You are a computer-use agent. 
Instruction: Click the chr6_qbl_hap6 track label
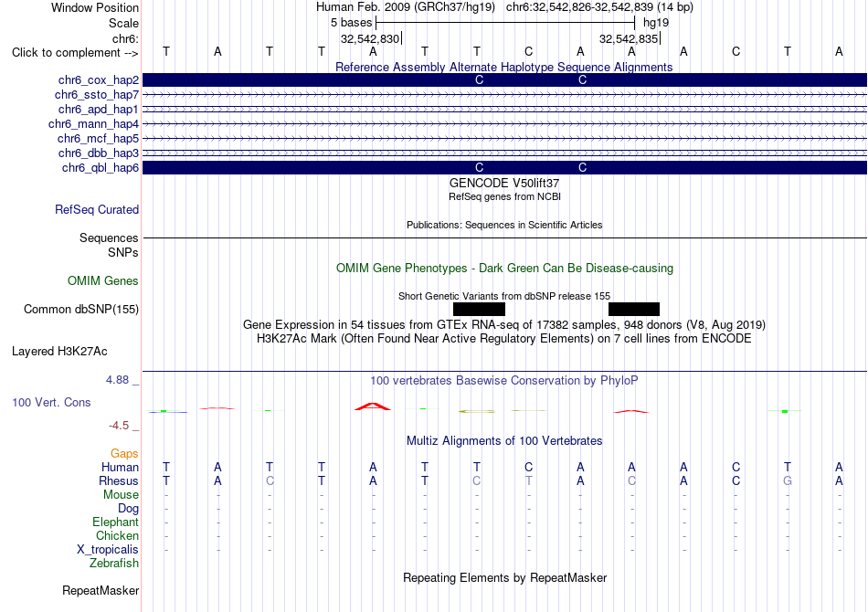[101, 168]
